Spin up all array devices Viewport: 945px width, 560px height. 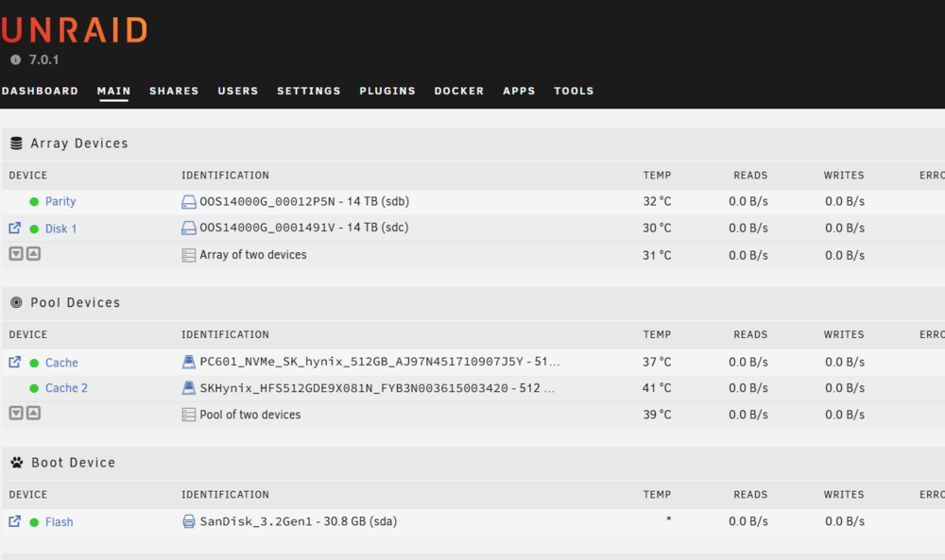pyautogui.click(x=34, y=253)
